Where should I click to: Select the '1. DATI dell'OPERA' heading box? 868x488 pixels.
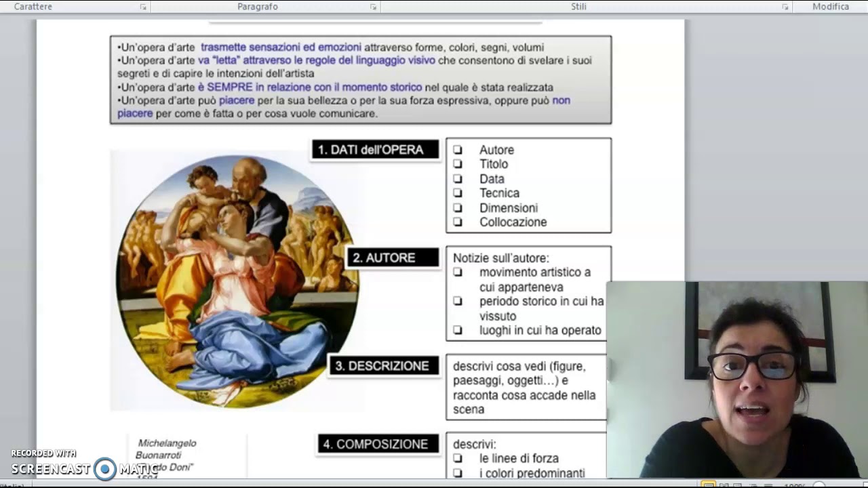pyautogui.click(x=376, y=150)
